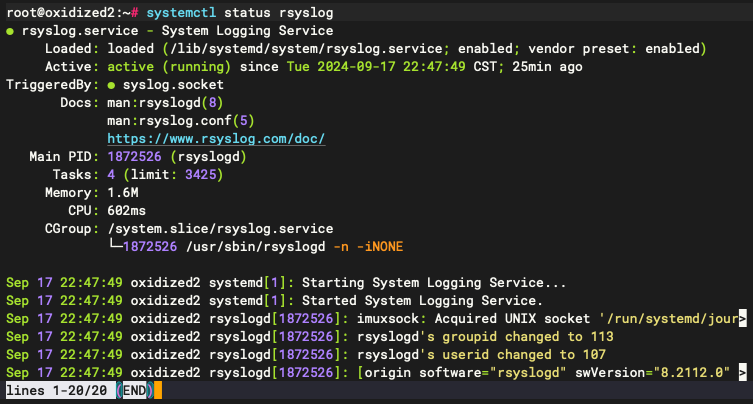Click the '(END)' pager indicator

click(134, 390)
